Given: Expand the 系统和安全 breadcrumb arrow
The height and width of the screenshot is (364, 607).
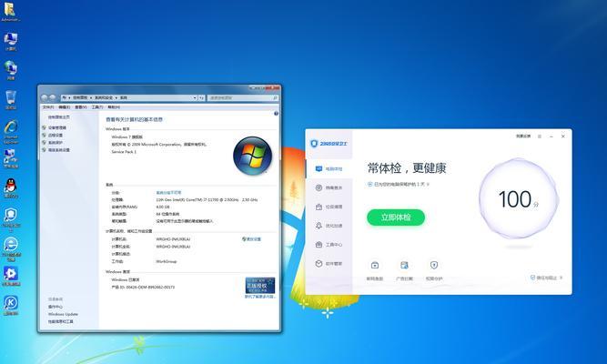Looking at the screenshot, I should click(116, 98).
